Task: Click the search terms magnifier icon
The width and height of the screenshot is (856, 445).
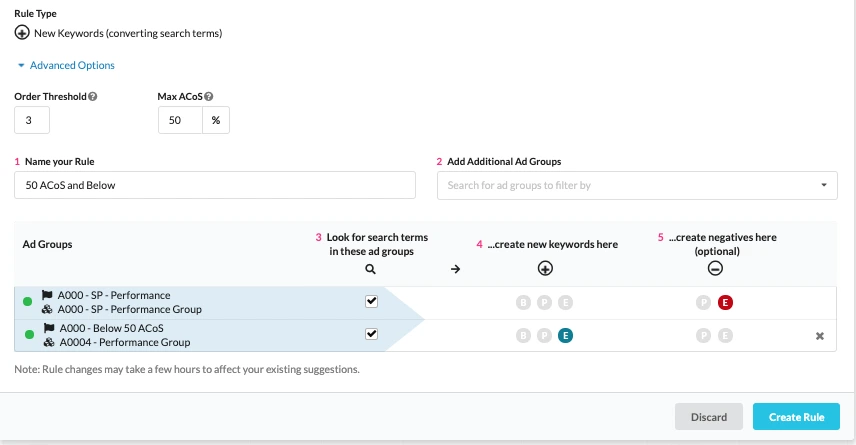Action: pos(370,269)
